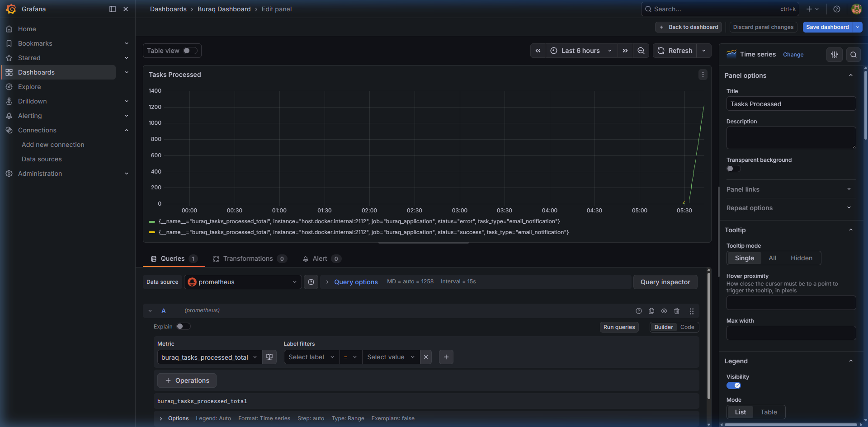Search panel options magnifier icon
Image resolution: width=868 pixels, height=427 pixels.
click(x=853, y=55)
